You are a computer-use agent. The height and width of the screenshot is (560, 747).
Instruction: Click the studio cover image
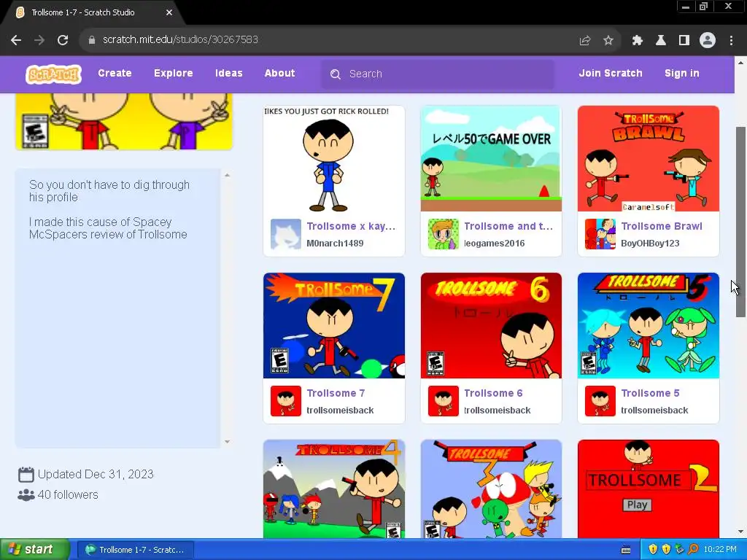click(124, 122)
